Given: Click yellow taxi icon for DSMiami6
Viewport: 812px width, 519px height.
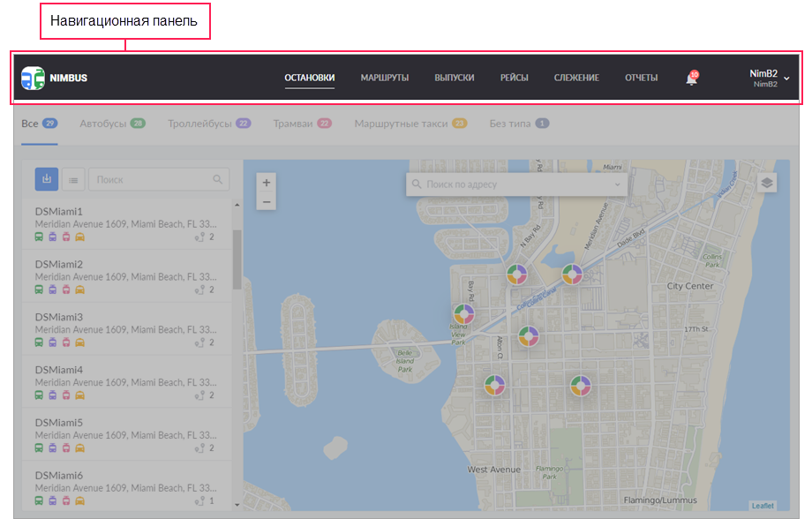Looking at the screenshot, I should 79,500.
